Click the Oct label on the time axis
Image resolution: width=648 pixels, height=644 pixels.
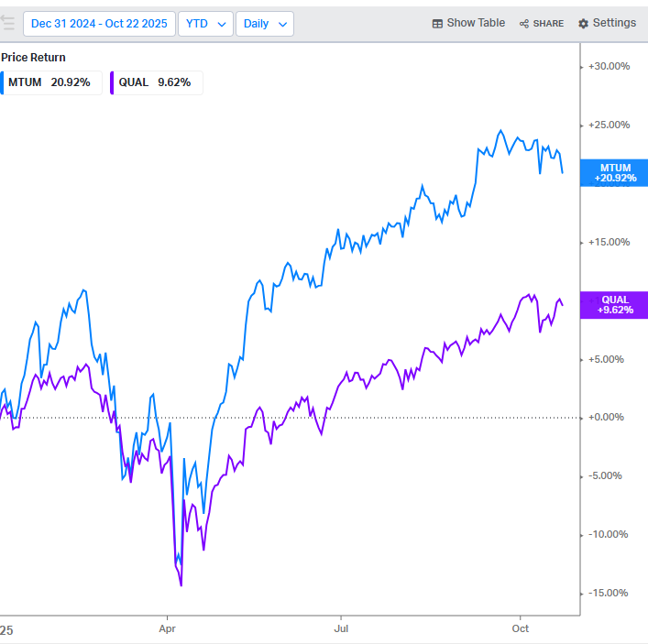click(521, 629)
